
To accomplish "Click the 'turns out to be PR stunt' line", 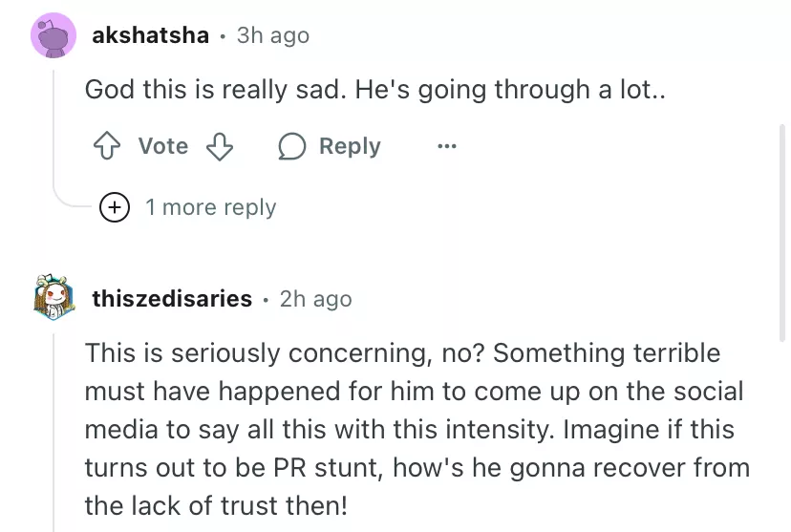I will click(417, 468).
